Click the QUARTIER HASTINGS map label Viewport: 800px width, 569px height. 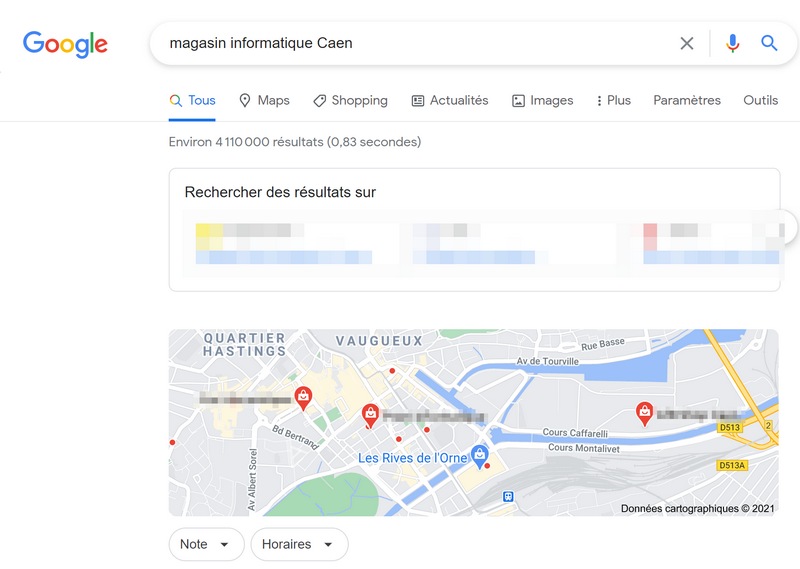coord(245,344)
